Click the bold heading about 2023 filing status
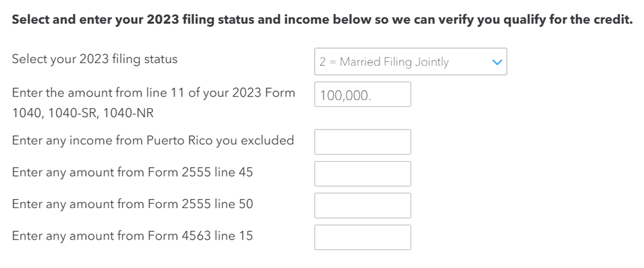 point(322,19)
